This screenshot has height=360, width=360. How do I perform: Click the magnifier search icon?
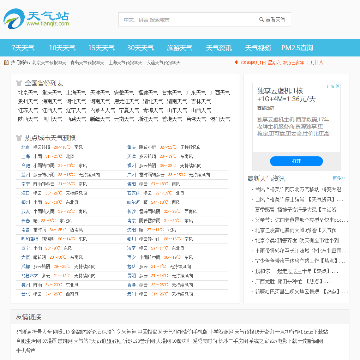click(x=261, y=20)
